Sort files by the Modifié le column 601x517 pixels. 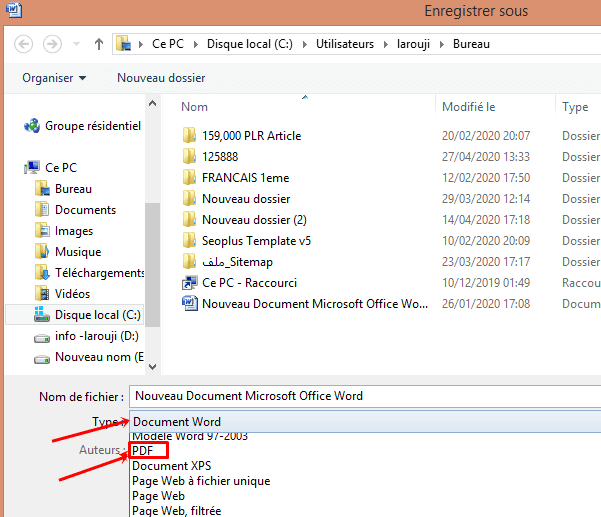469,107
